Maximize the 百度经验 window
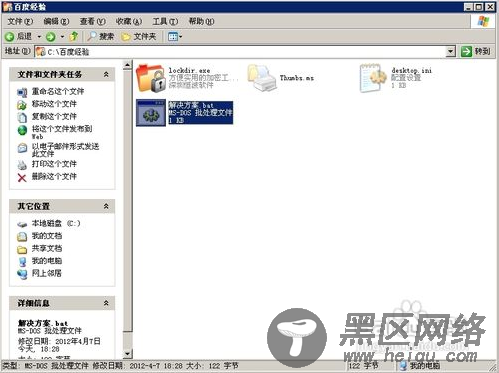 (x=479, y=7)
